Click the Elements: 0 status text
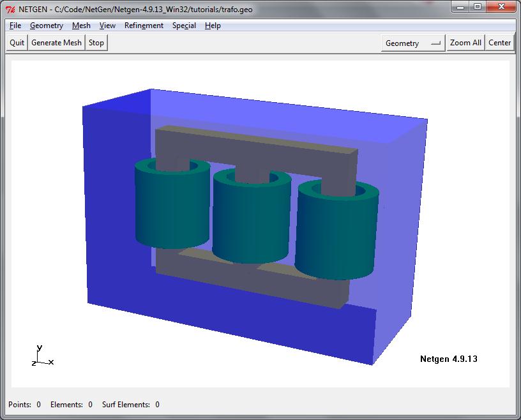Viewport: 521px width, 420px height. click(72, 405)
